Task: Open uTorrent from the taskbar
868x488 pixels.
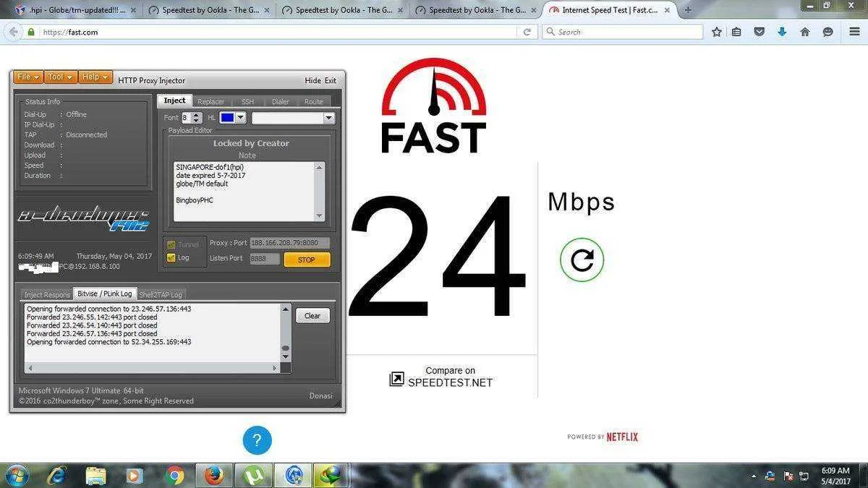Action: 253,476
